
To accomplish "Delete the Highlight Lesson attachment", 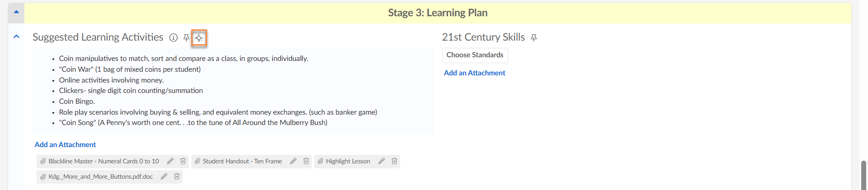I will (394, 161).
